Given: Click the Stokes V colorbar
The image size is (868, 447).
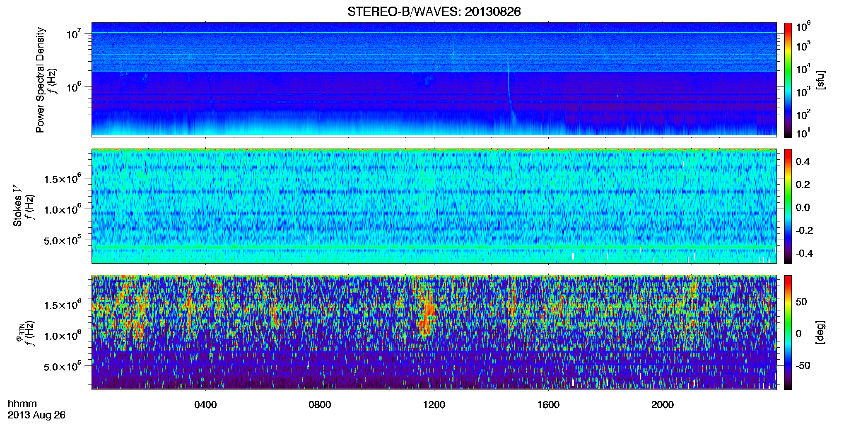Looking at the screenshot, I should tap(788, 206).
